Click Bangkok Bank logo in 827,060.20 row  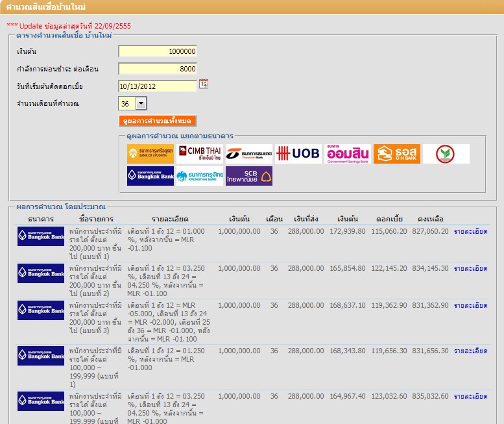(41, 236)
